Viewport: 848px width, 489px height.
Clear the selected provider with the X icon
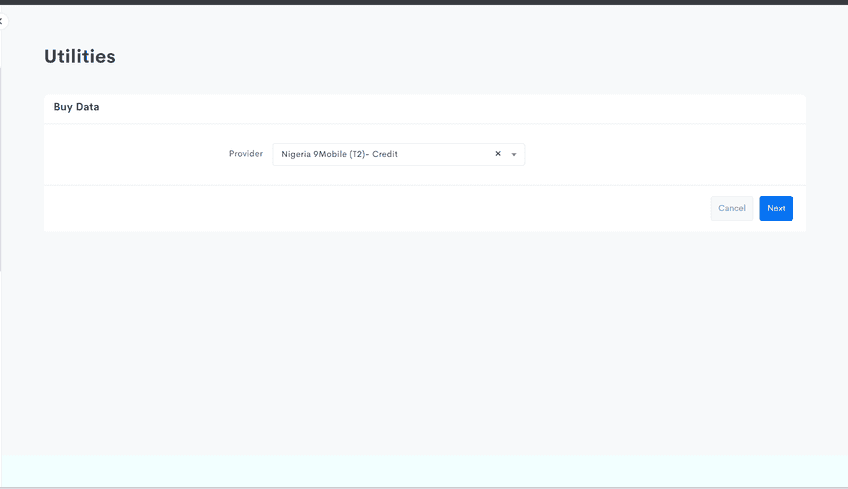click(x=498, y=154)
